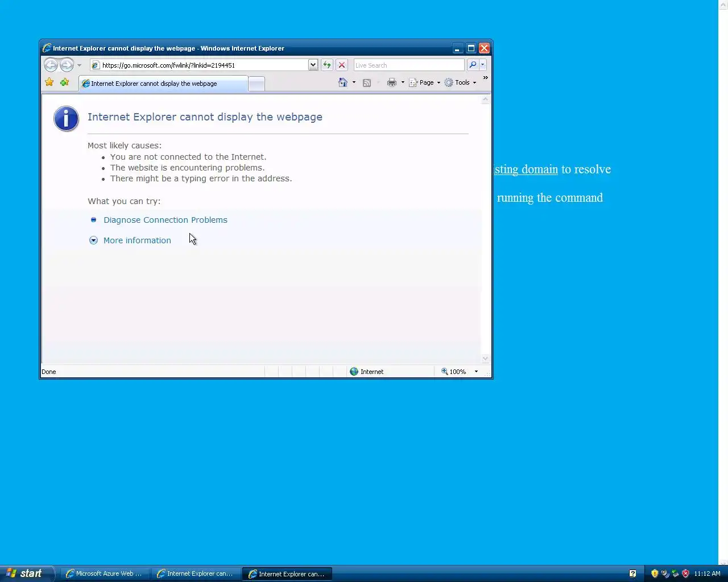Click the page scrollbar up arrow
This screenshot has height=582, width=728.
tap(485, 99)
